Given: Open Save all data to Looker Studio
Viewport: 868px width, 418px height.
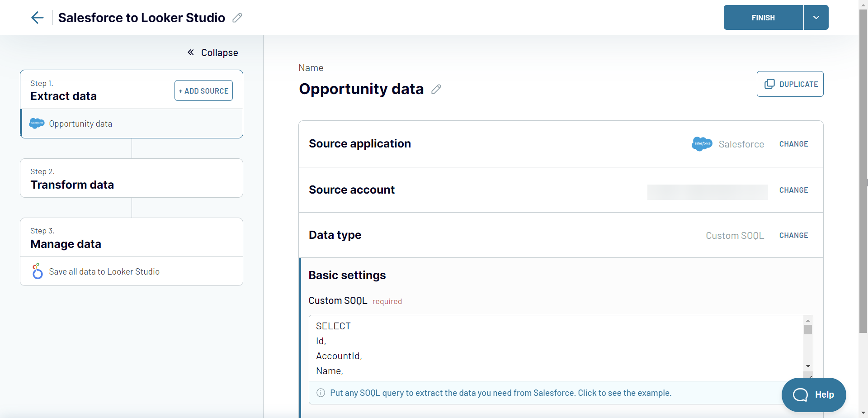Looking at the screenshot, I should pos(104,271).
